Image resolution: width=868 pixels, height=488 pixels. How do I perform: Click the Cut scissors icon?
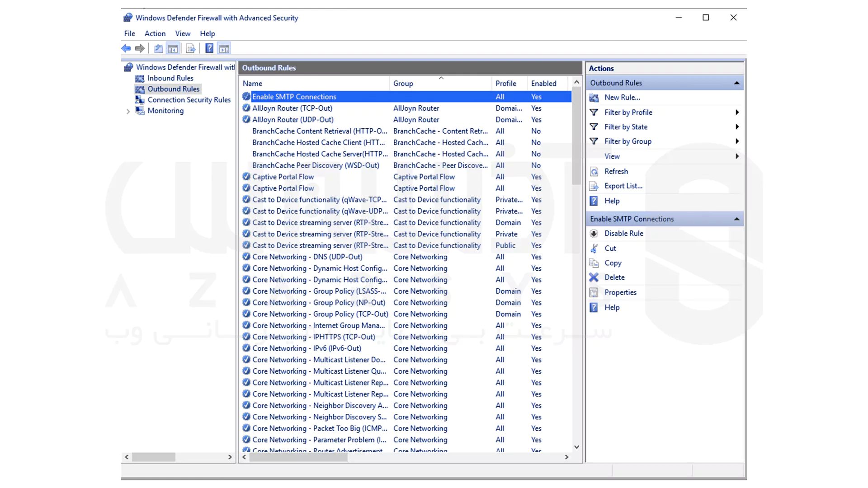[x=594, y=249]
